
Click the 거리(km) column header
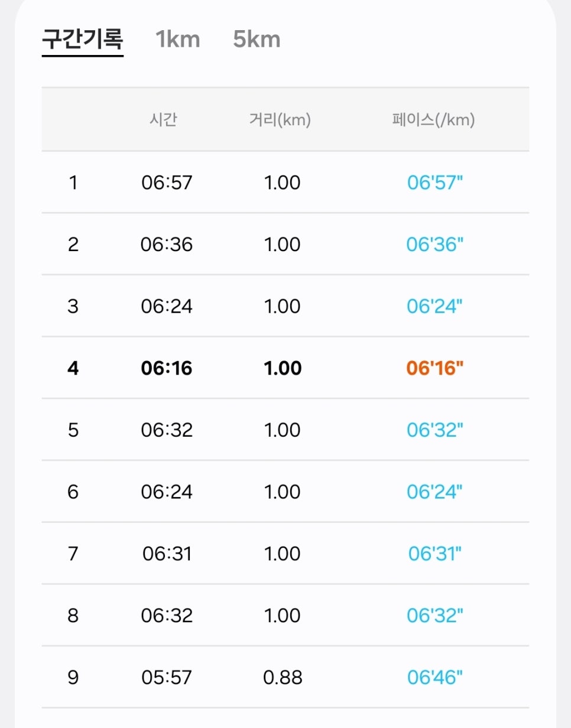click(x=280, y=120)
